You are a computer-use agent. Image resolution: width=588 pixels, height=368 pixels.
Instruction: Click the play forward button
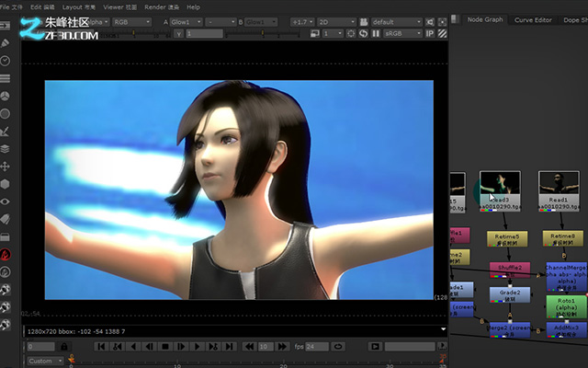[x=198, y=347]
